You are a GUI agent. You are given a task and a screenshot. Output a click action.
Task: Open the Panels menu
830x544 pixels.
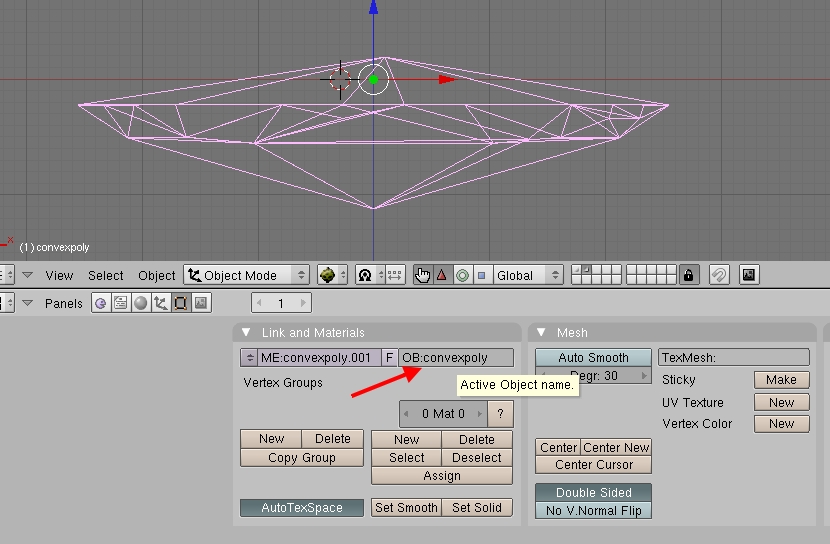point(64,304)
